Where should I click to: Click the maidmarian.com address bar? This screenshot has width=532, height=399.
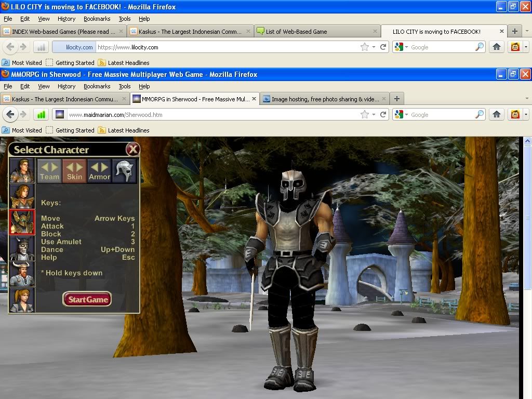click(x=214, y=115)
